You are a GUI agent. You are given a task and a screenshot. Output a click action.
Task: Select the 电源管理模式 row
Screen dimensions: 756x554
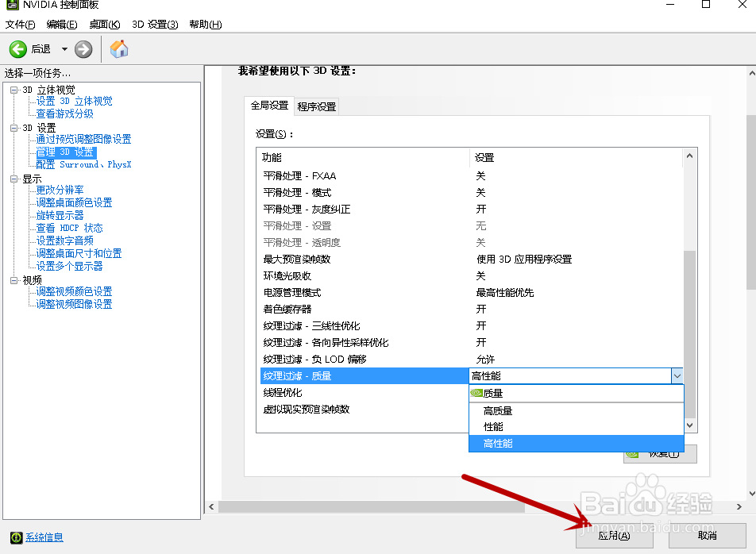tap(471, 292)
